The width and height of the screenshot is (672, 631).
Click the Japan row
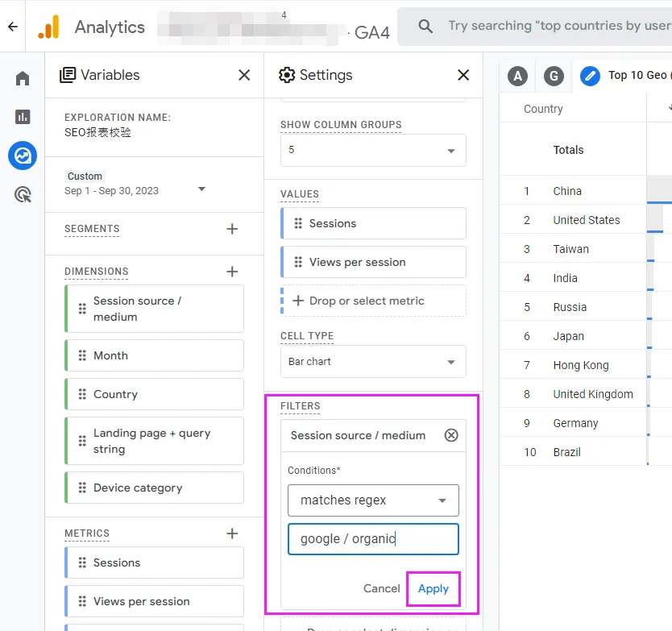(x=586, y=336)
